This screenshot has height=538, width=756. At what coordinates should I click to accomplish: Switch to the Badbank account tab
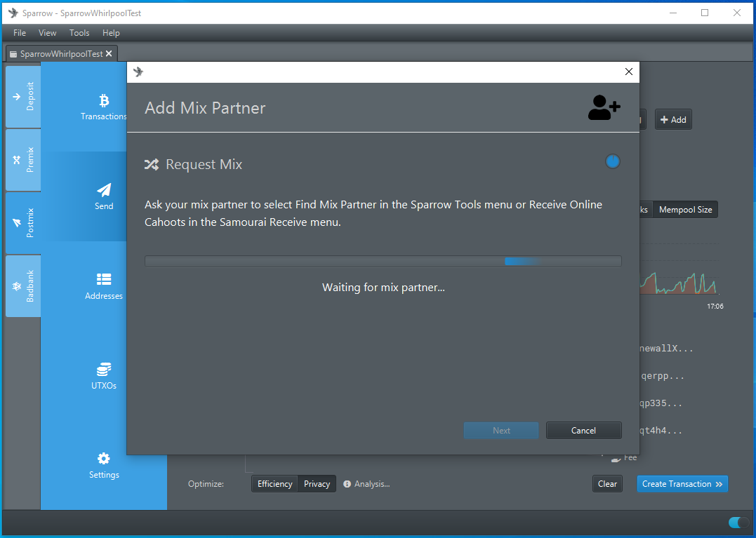pyautogui.click(x=23, y=286)
